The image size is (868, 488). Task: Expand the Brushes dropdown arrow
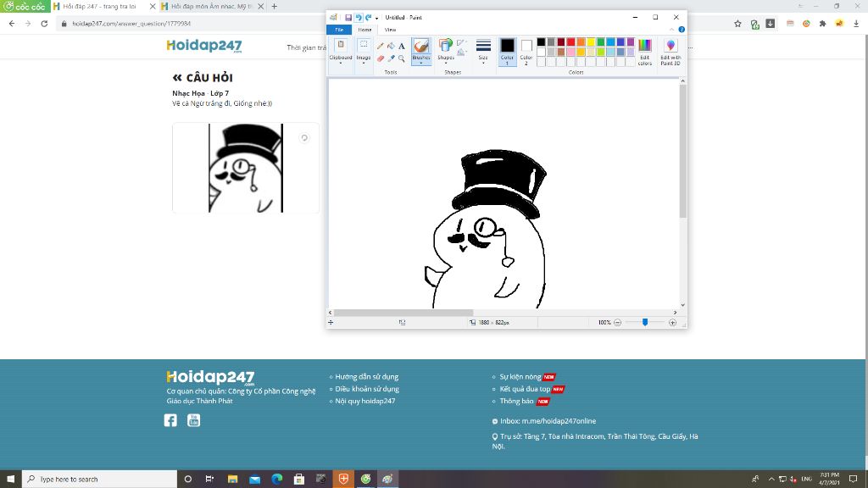pyautogui.click(x=420, y=61)
